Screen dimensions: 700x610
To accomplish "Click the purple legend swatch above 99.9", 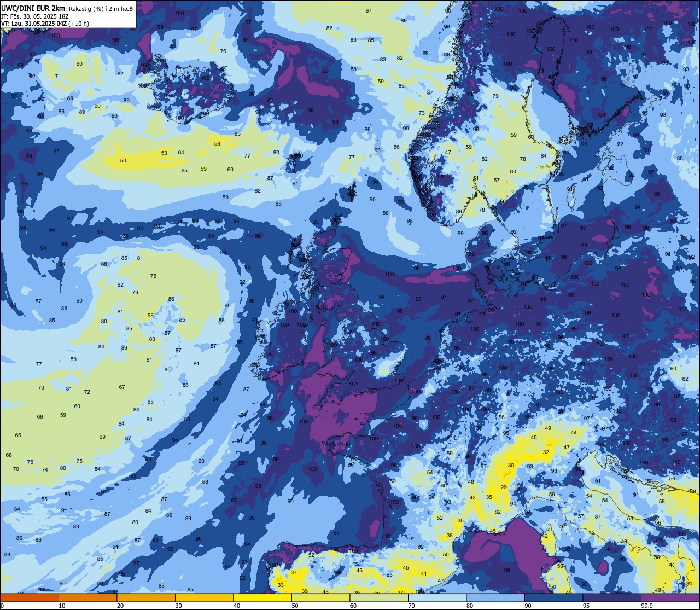I will tap(670, 598).
